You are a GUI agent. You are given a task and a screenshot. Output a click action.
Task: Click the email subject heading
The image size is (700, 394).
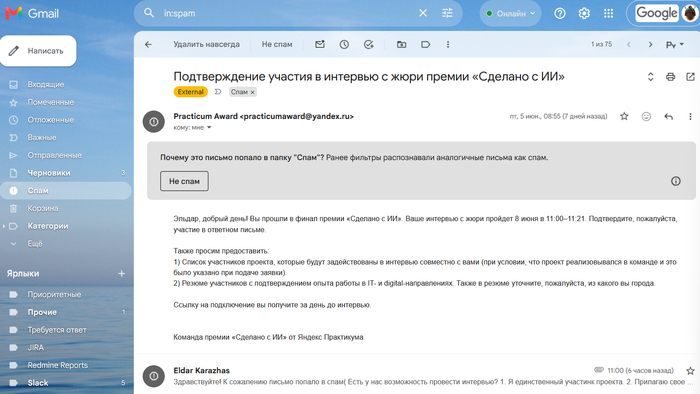[369, 76]
